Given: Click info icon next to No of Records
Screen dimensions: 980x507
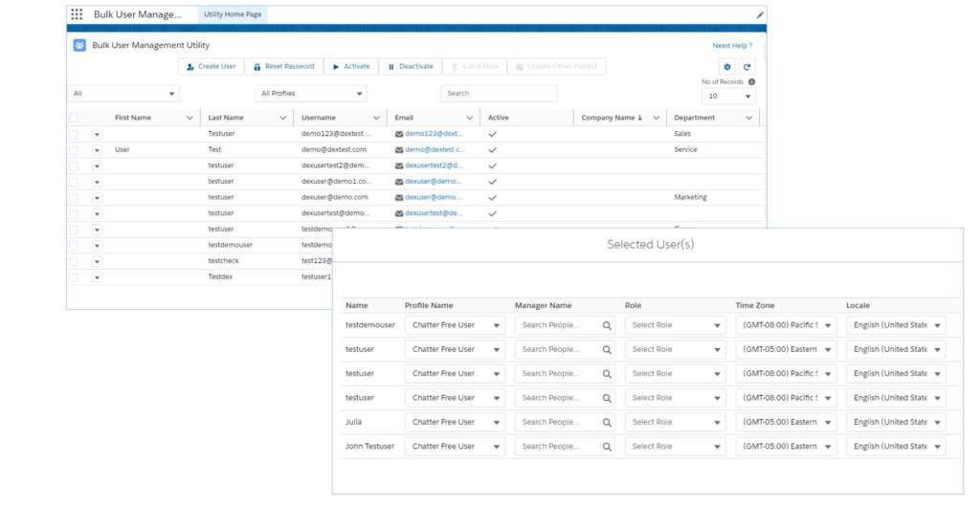Looking at the screenshot, I should [x=751, y=82].
